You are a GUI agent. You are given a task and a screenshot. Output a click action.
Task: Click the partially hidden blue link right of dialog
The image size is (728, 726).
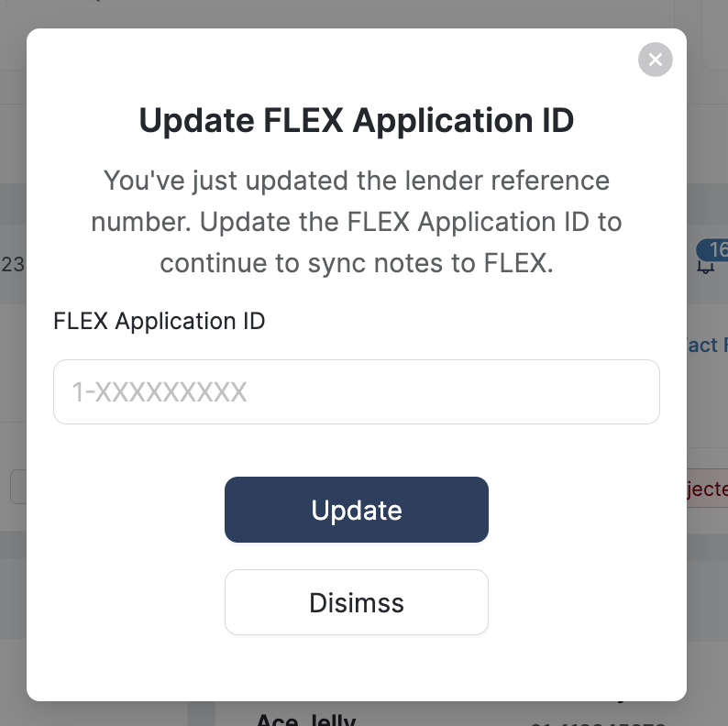[707, 345]
